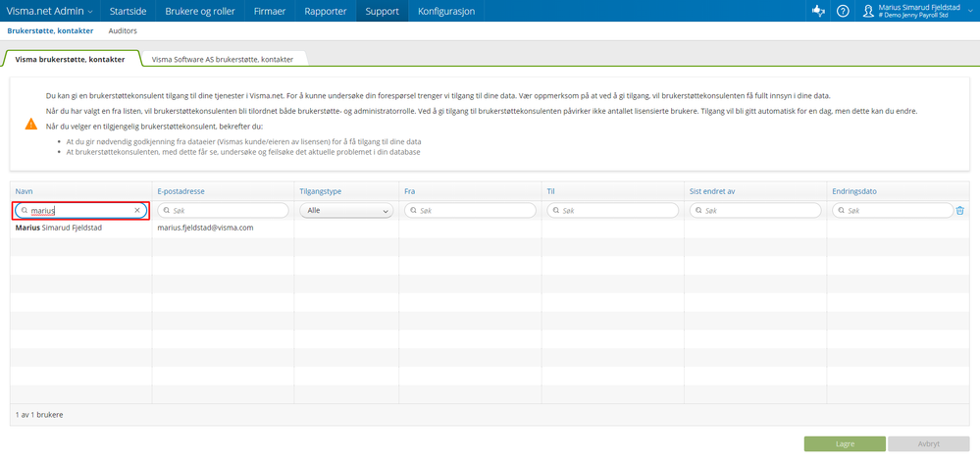Select the Marius Simarud Fjeldstad row
The image size is (980, 462).
click(490, 229)
